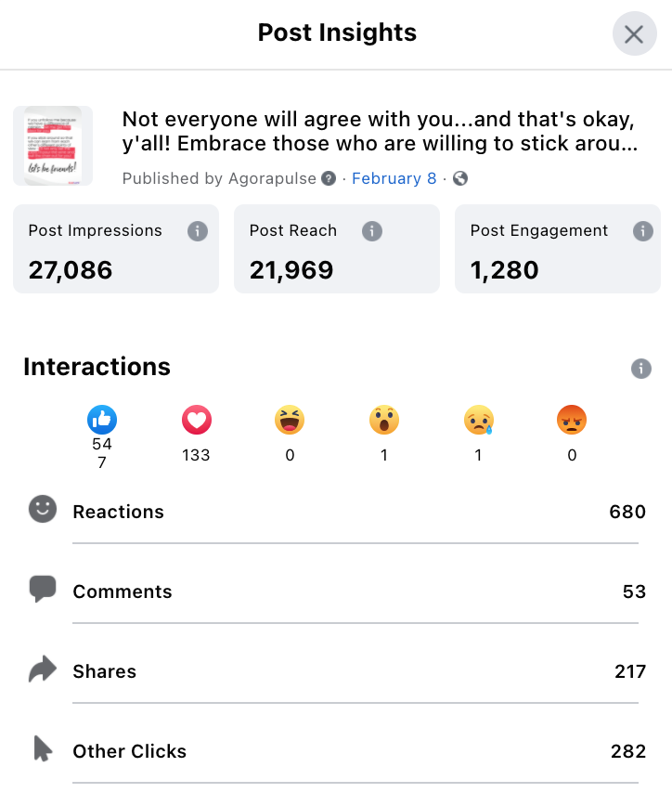This screenshot has width=672, height=806.
Task: Click the Post Reach info icon
Action: point(372,231)
